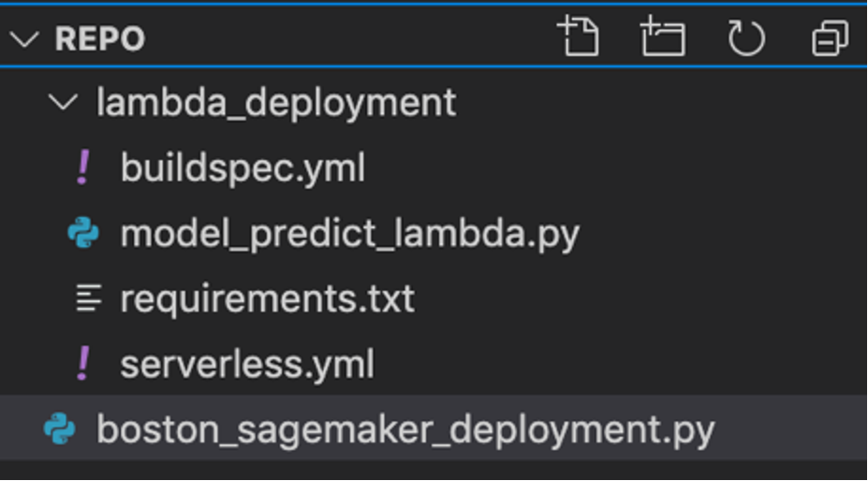Image resolution: width=868 pixels, height=481 pixels.
Task: Click the Python icon beside model_predict_lambda.py
Action: (83, 233)
